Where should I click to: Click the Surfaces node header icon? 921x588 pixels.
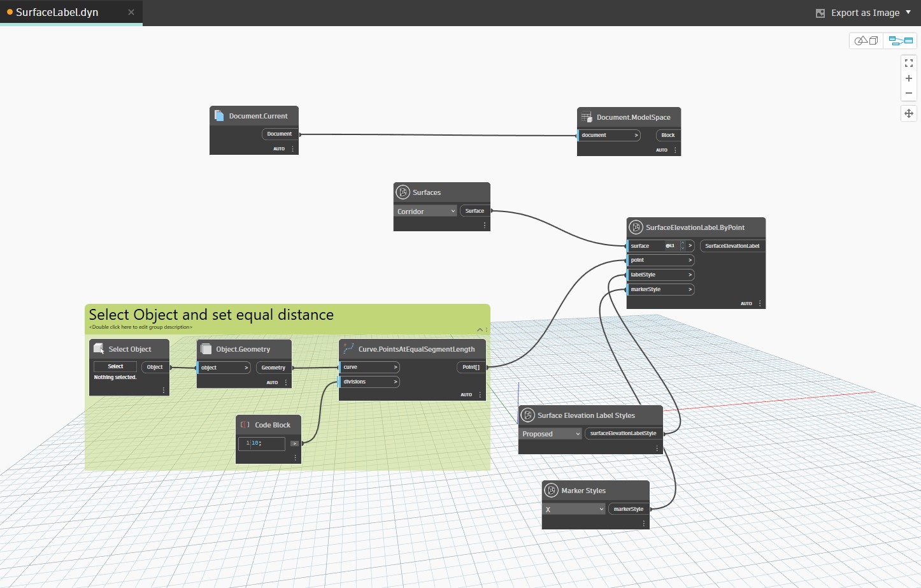[403, 192]
